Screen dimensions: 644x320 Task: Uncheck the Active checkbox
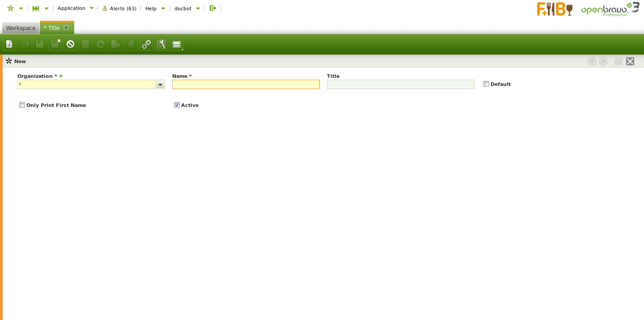pyautogui.click(x=177, y=105)
